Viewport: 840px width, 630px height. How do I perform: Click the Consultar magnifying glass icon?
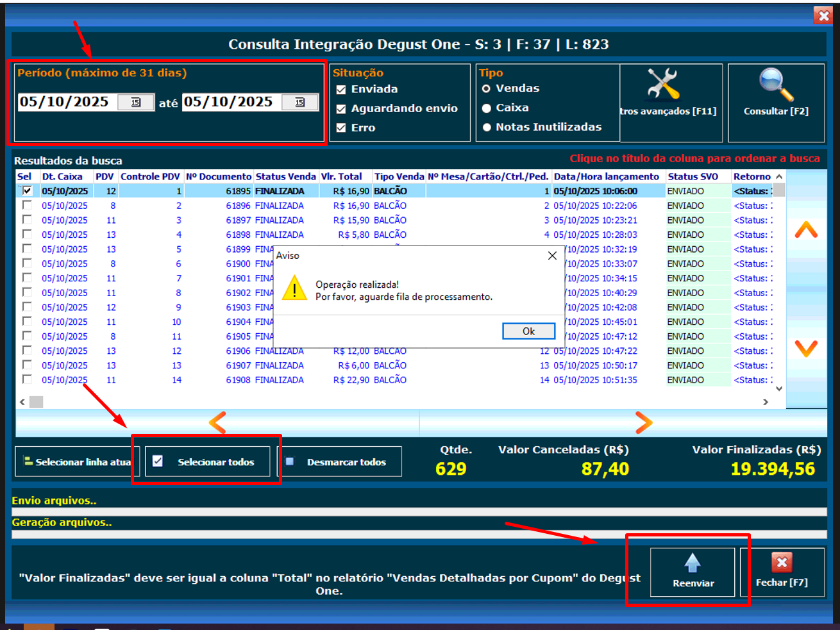pos(776,84)
